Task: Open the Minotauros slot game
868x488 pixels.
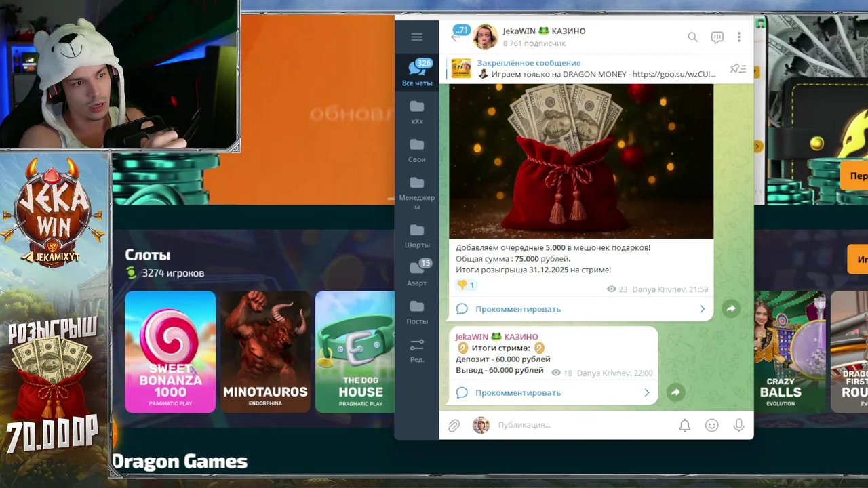Action: pos(265,352)
